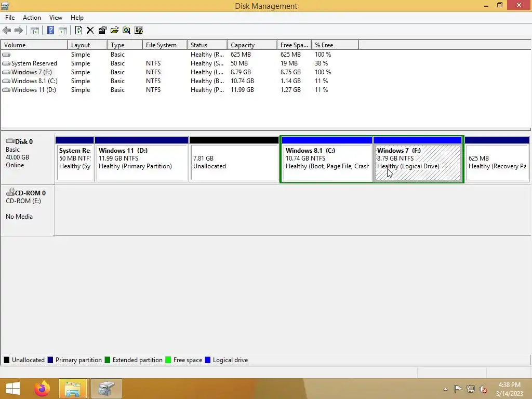Click 'Healthy (R...' status cell
The height and width of the screenshot is (399, 532).
207,54
